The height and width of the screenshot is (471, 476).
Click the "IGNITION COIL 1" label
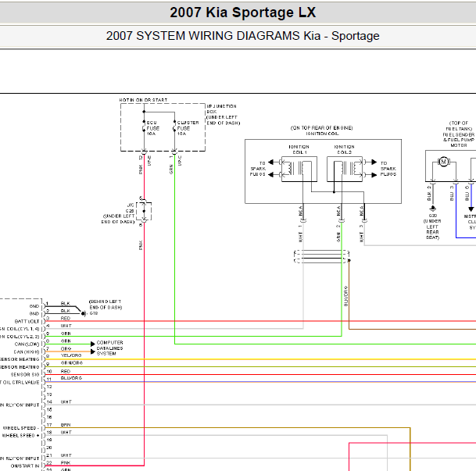tap(299, 149)
